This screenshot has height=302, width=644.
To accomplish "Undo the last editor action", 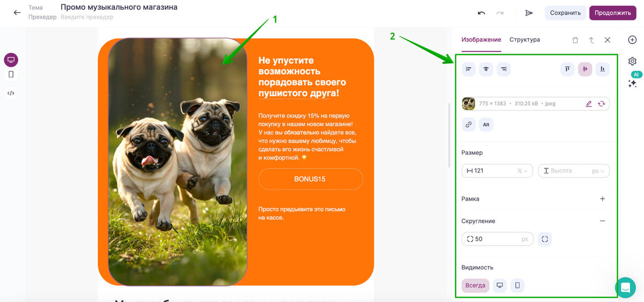I will point(481,13).
